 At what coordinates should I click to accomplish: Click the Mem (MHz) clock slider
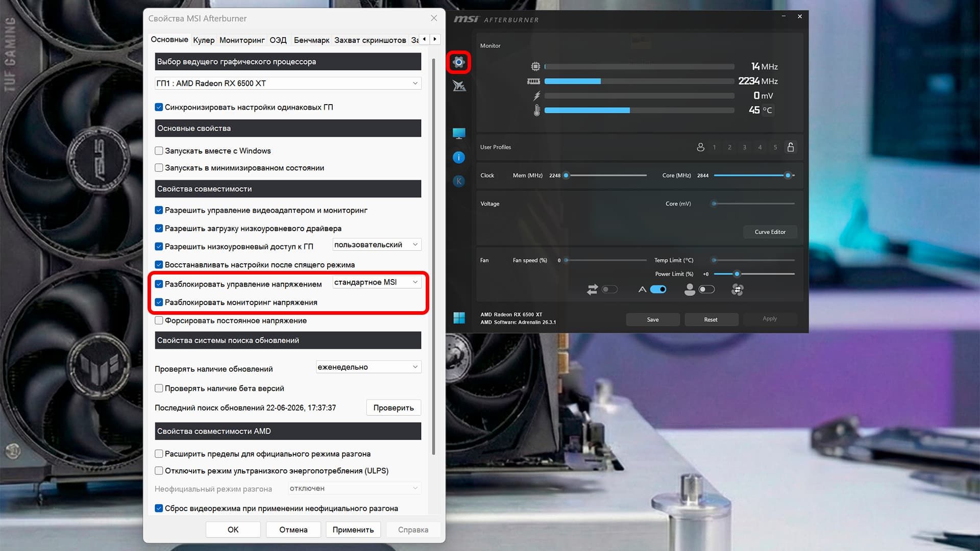605,176
